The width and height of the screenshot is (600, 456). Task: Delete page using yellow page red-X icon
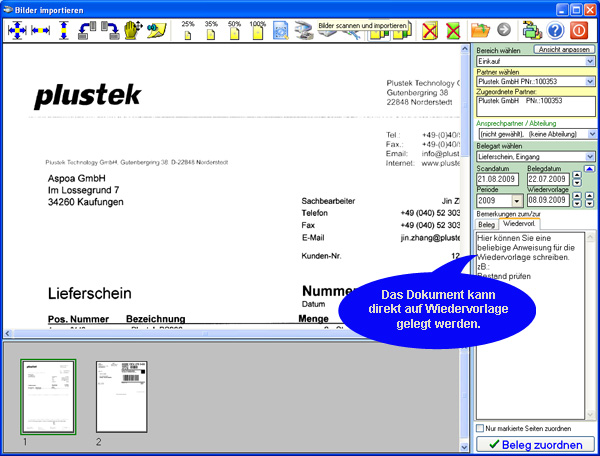[430, 31]
